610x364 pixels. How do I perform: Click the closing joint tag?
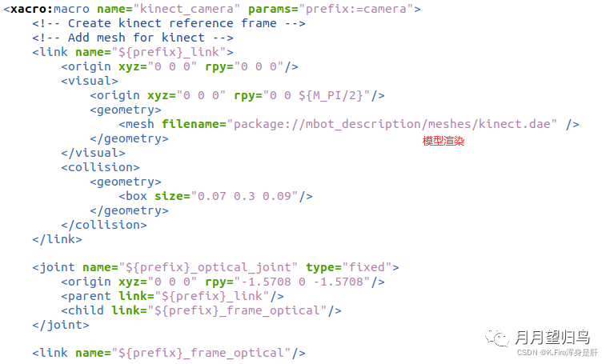[61, 325]
